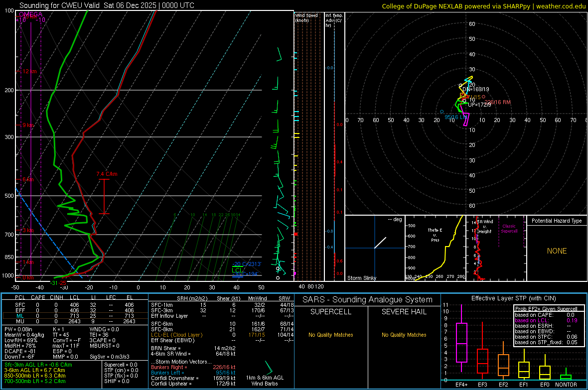
Task: Select the SUPERCELL analogue column header
Action: [x=331, y=312]
